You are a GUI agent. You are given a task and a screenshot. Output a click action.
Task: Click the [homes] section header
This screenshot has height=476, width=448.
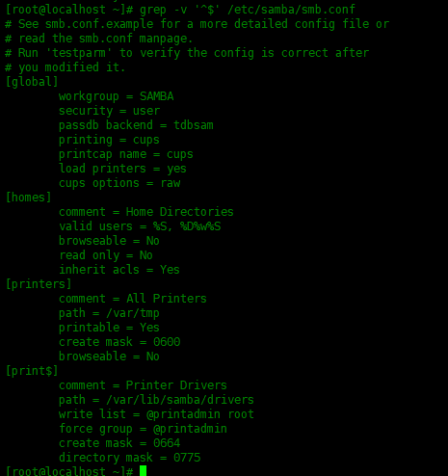tap(29, 198)
